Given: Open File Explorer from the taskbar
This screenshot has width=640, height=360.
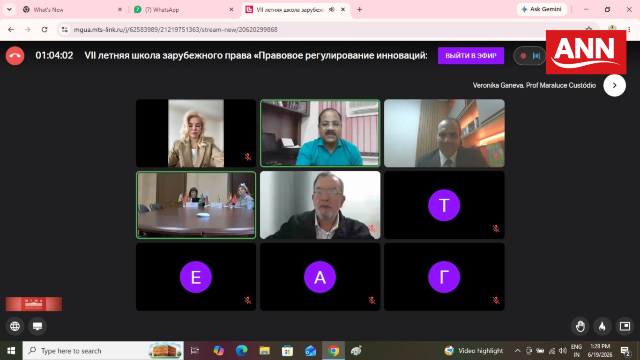Looking at the screenshot, I should click(264, 351).
